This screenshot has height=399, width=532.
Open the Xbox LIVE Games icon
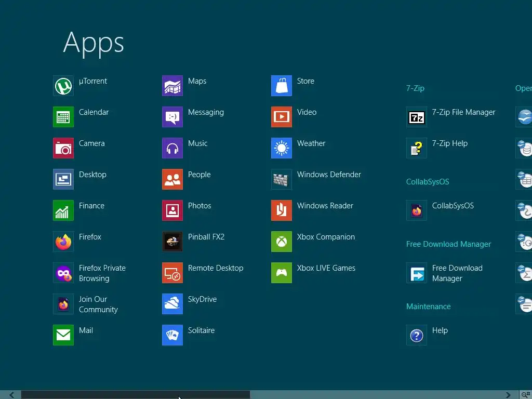[282, 273]
